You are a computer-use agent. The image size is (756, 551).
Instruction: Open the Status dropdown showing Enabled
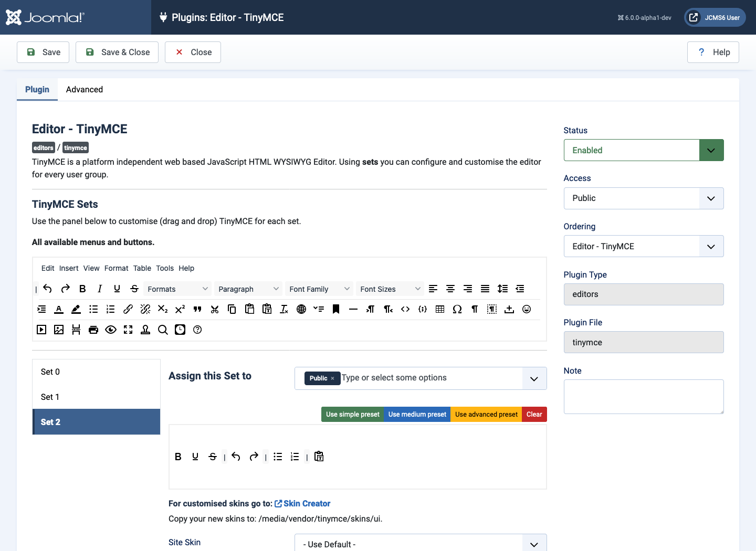711,150
